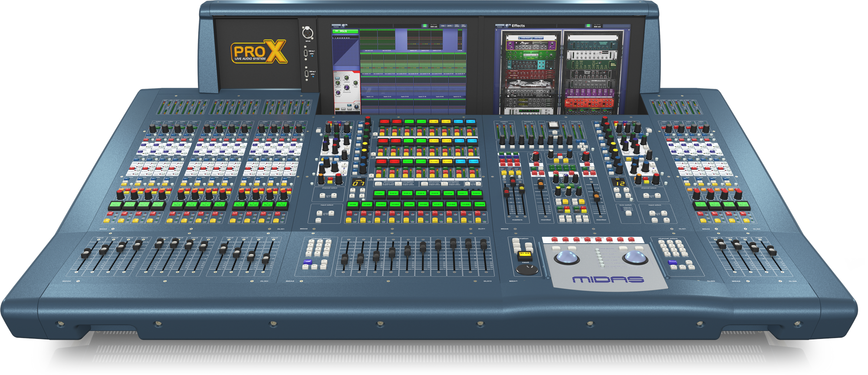Click the mix number display showing 07
This screenshot has height=375, width=868.
pyautogui.click(x=358, y=183)
